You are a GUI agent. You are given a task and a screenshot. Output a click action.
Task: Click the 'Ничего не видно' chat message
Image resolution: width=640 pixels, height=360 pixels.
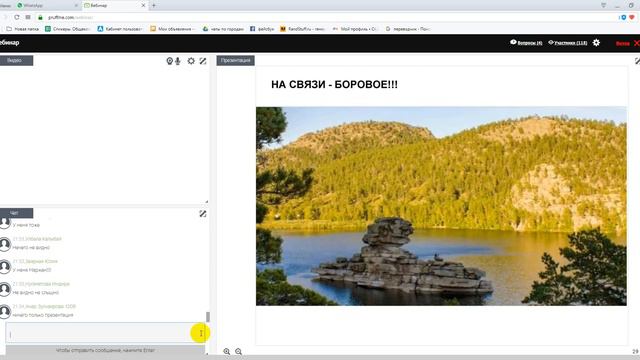tap(31, 247)
